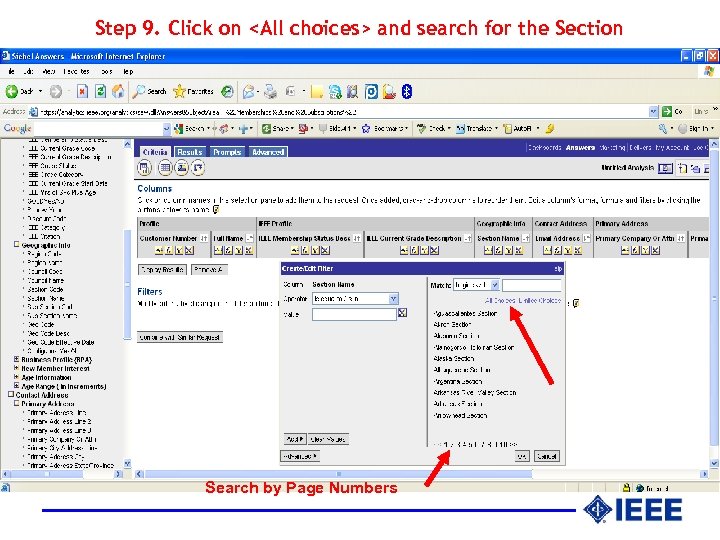This screenshot has width=720, height=540.
Task: Click the Add button in filter dialog
Action: tap(294, 439)
